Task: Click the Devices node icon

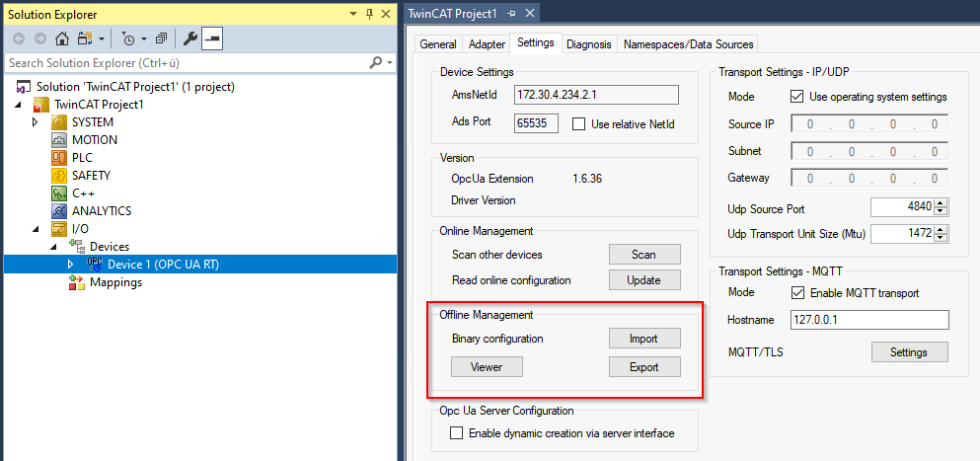Action: point(77,247)
